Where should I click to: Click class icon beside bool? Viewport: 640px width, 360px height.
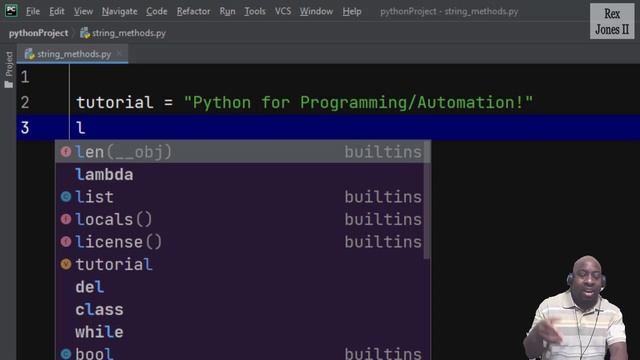pyautogui.click(x=66, y=354)
